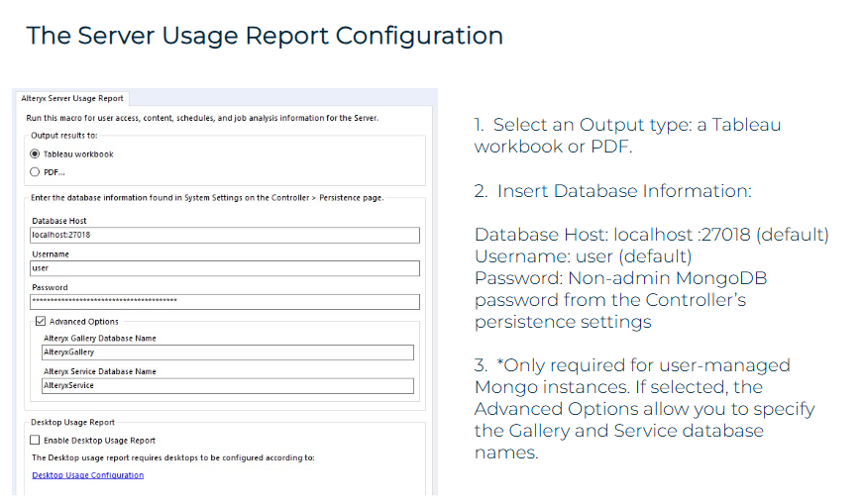Focus the Username text field
The height and width of the screenshot is (504, 863).
225,268
